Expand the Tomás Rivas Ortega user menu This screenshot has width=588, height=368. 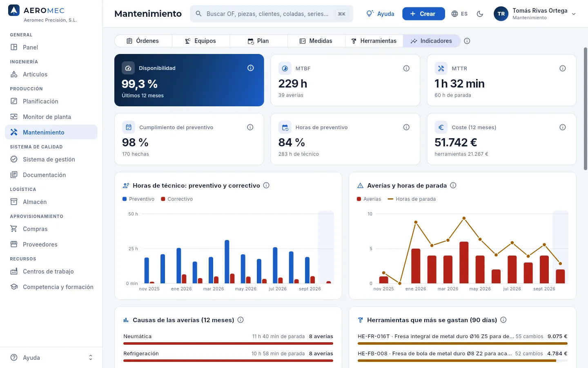(x=535, y=14)
